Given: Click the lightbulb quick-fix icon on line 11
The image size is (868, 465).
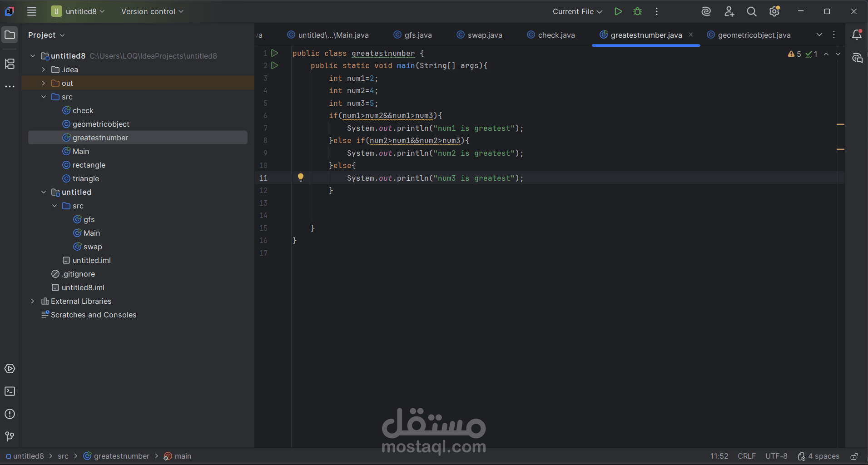Looking at the screenshot, I should pyautogui.click(x=301, y=178).
